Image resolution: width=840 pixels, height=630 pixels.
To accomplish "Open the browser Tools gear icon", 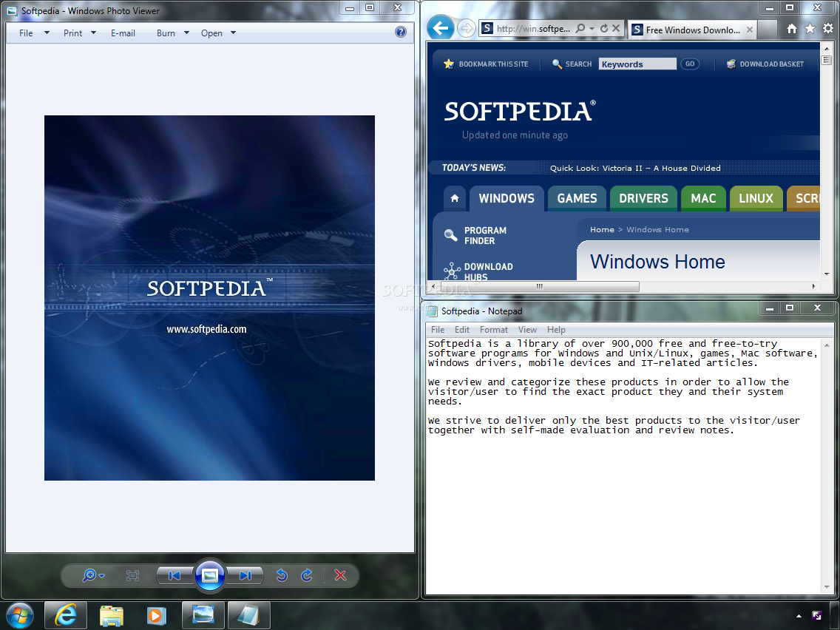I will tap(828, 28).
